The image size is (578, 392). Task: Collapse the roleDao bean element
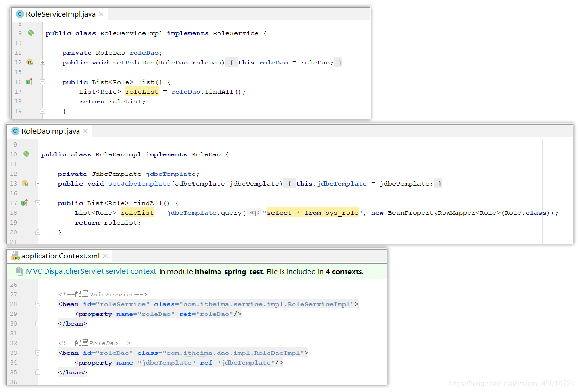38,353
